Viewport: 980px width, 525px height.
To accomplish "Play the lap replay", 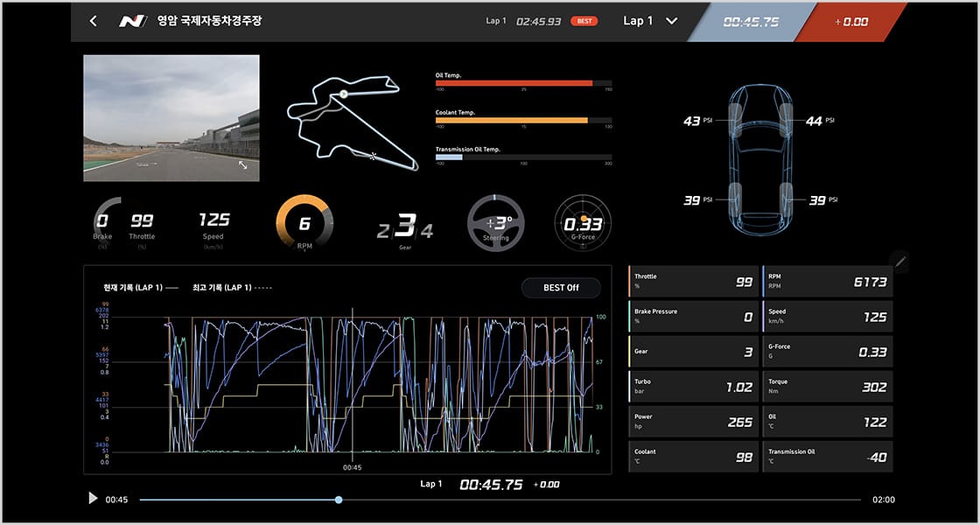I will coord(93,498).
